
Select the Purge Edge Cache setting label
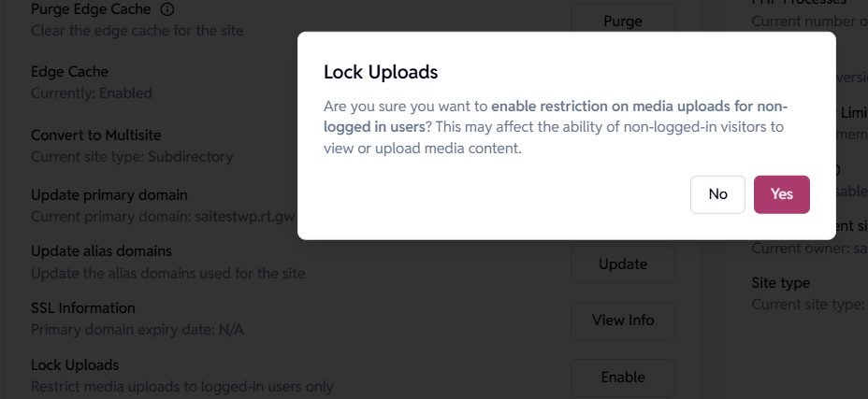[x=90, y=10]
